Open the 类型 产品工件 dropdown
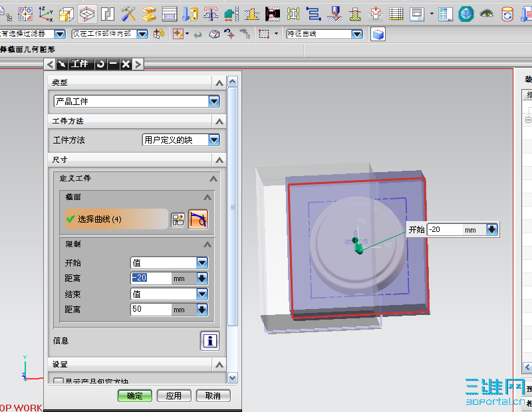 coord(214,101)
